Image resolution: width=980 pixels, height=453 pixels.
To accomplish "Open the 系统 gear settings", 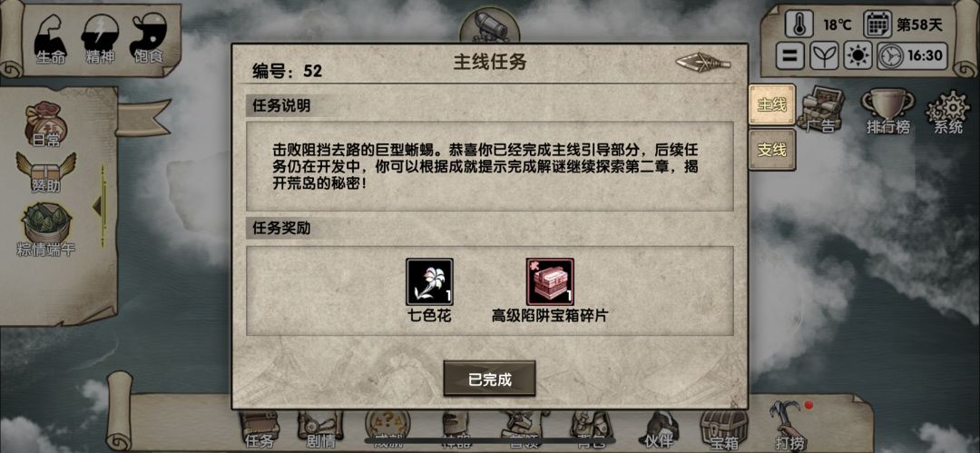I will point(948,112).
